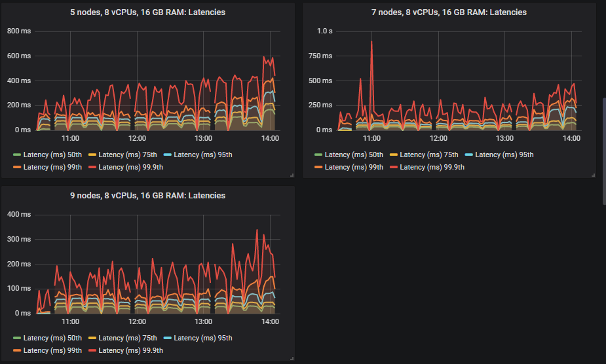Open the 7 nodes Latencies panel title menu
The image size is (606, 364).
click(x=449, y=12)
